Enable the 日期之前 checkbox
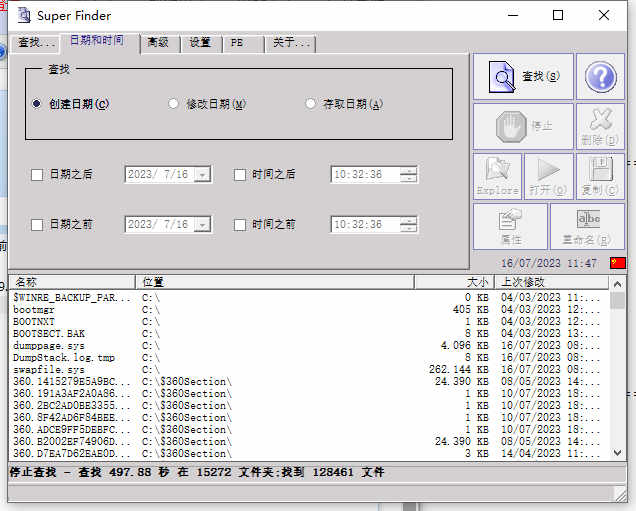The width and height of the screenshot is (636, 511). (x=37, y=225)
